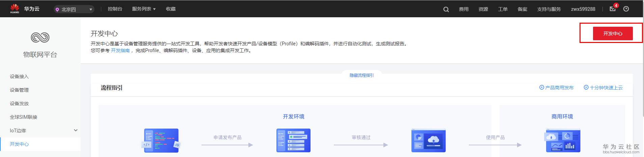Click the 物联网平台 sidebar title
The width and height of the screenshot is (644, 157).
pos(40,54)
